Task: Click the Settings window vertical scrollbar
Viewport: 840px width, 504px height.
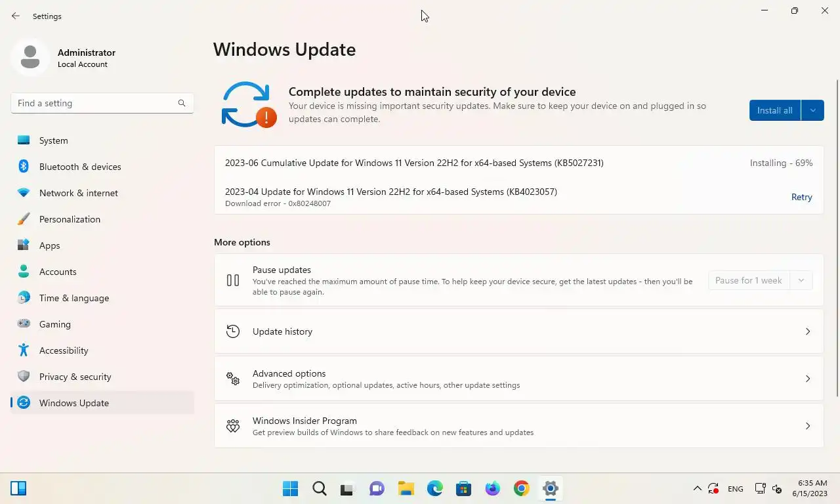Action: pyautogui.click(x=837, y=238)
